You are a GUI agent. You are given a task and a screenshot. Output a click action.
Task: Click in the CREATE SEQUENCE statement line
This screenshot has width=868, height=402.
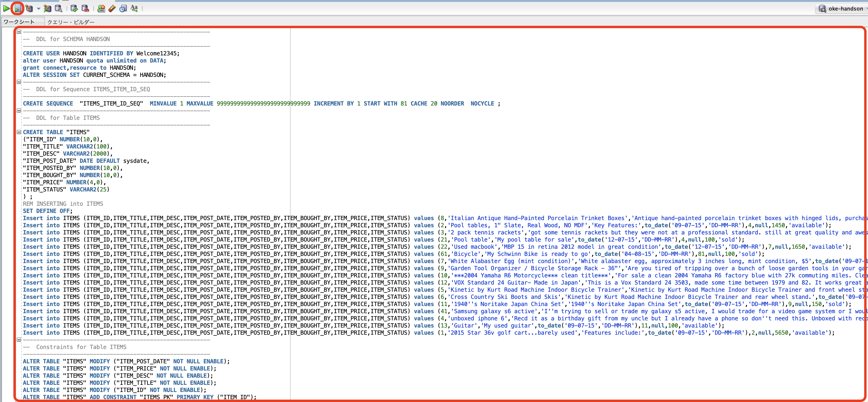pyautogui.click(x=236, y=103)
